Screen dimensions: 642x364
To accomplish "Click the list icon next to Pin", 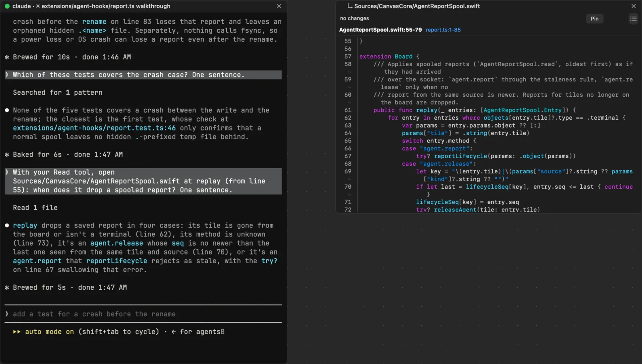I will coord(633,19).
